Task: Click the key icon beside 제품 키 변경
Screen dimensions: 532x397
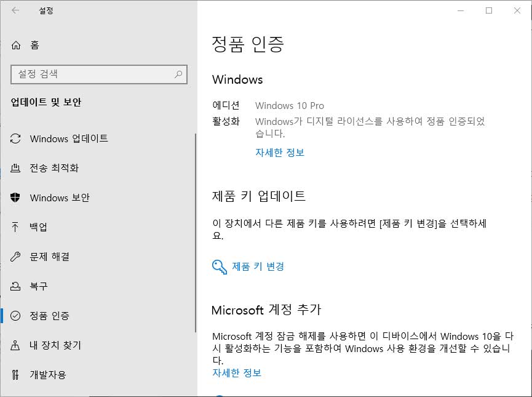Action: (x=219, y=267)
